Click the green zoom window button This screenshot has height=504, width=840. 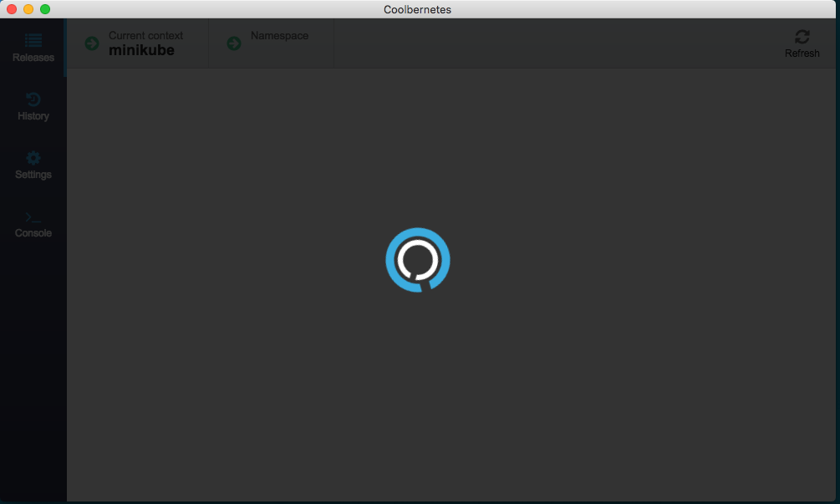click(45, 9)
